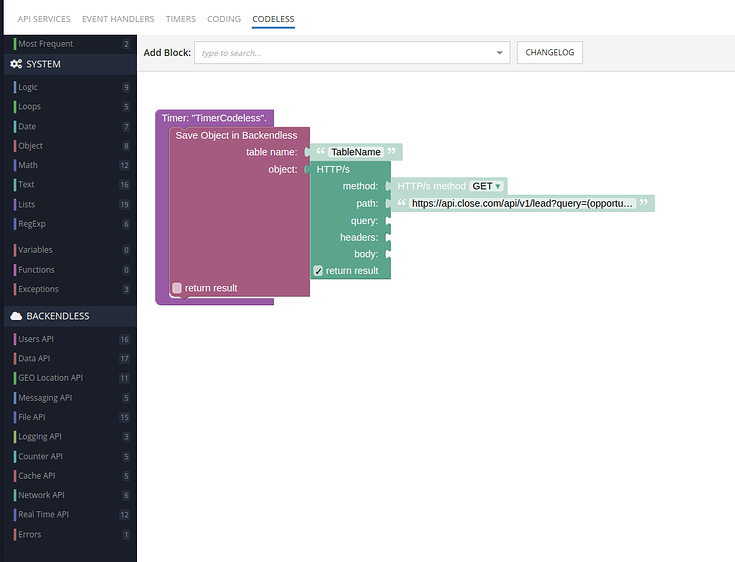Screen dimensions: 735x562
Task: Uncheck return result on HTTP/s block
Action: point(318,271)
